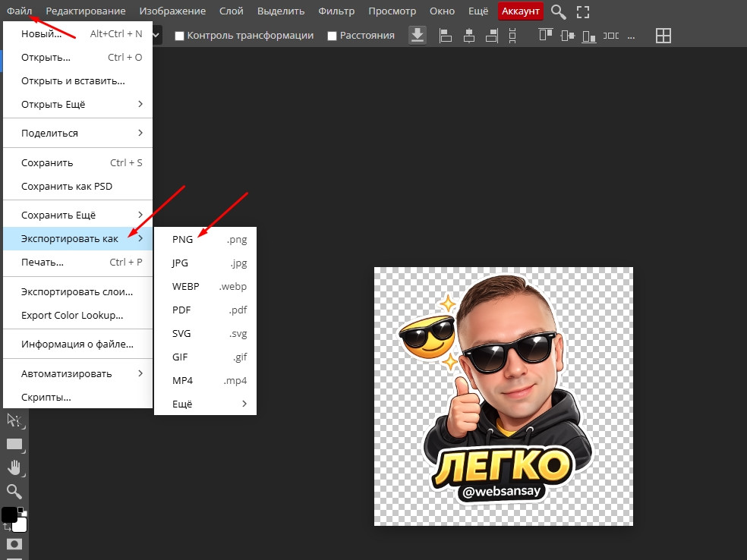Open the Редактирование menu

[x=86, y=11]
